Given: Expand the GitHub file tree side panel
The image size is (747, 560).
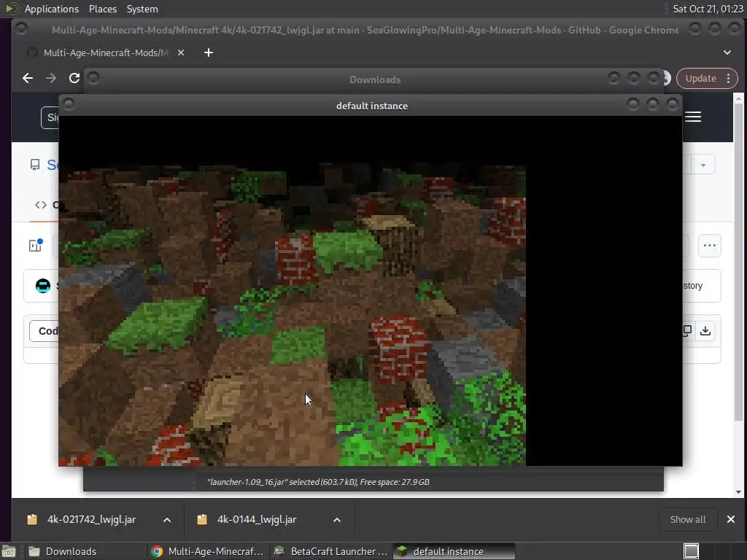Looking at the screenshot, I should point(36,245).
